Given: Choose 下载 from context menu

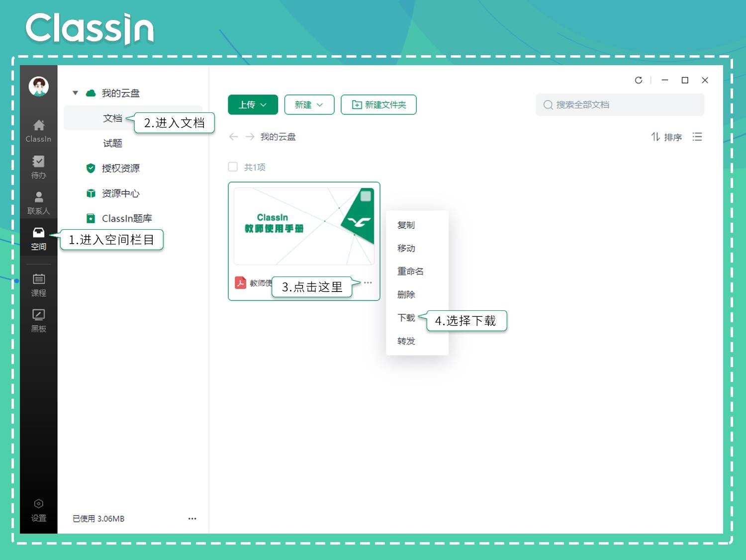Looking at the screenshot, I should point(406,317).
